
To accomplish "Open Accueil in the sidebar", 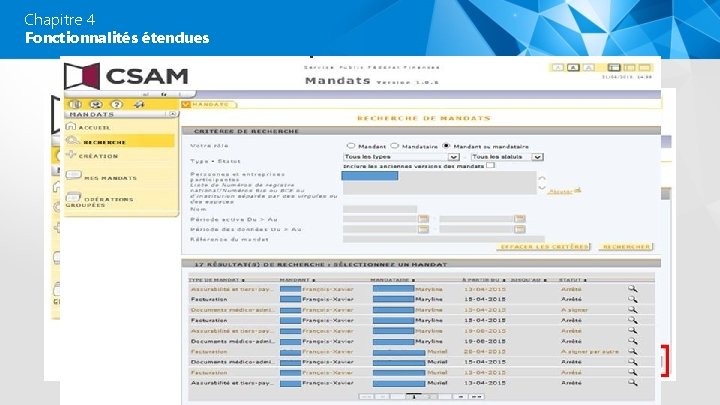I will pyautogui.click(x=94, y=128).
